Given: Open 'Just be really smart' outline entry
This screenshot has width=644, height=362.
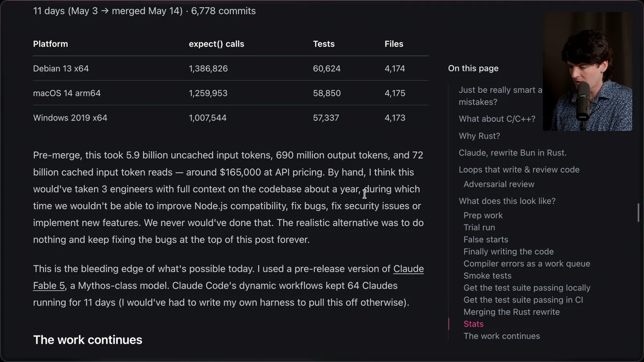Looking at the screenshot, I should (500, 96).
